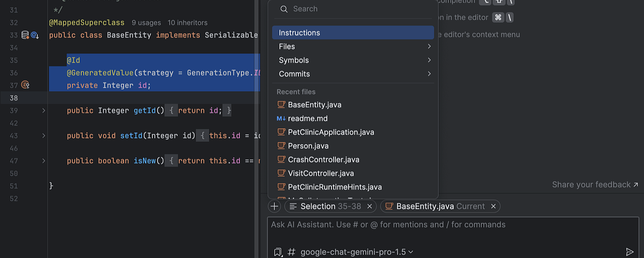Expand the Symbols submenu arrow

429,60
